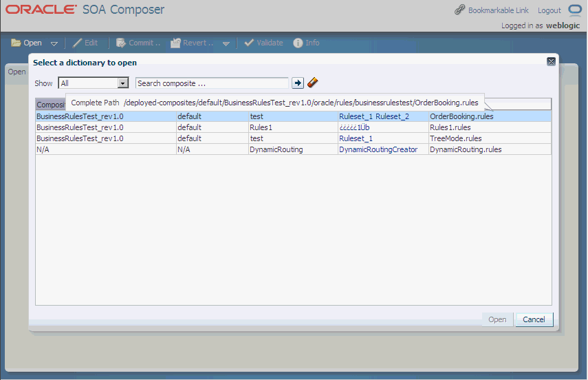The width and height of the screenshot is (588, 380).
Task: Click the Open folder icon in toolbar
Action: coord(16,43)
